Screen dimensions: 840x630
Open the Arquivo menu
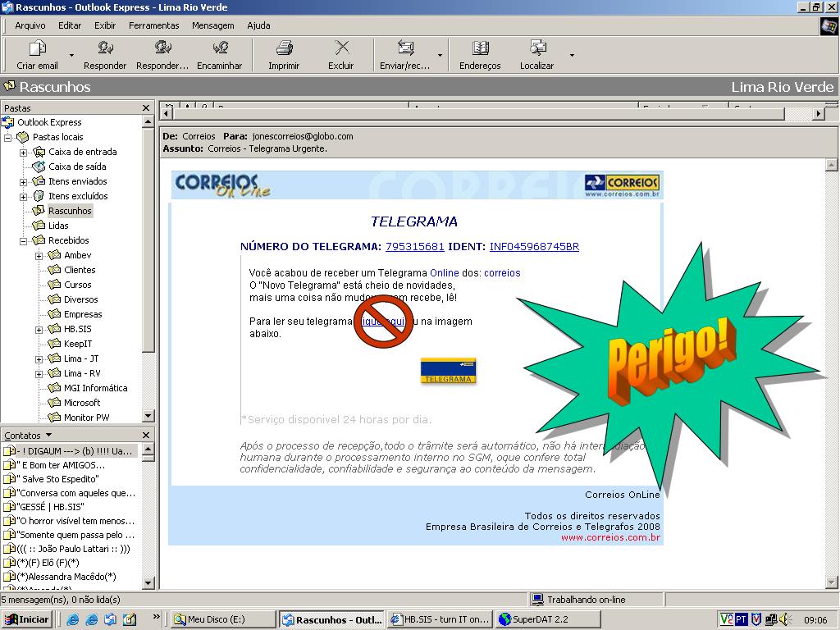(x=30, y=25)
